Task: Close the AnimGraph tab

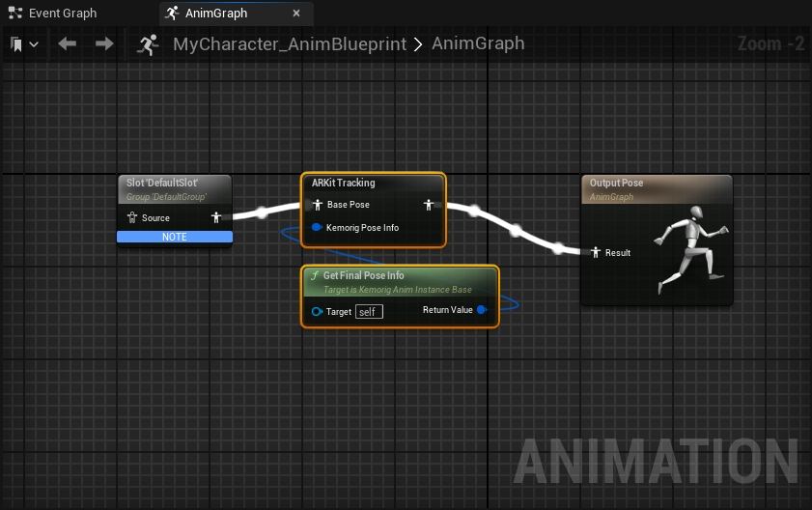Action: [296, 14]
